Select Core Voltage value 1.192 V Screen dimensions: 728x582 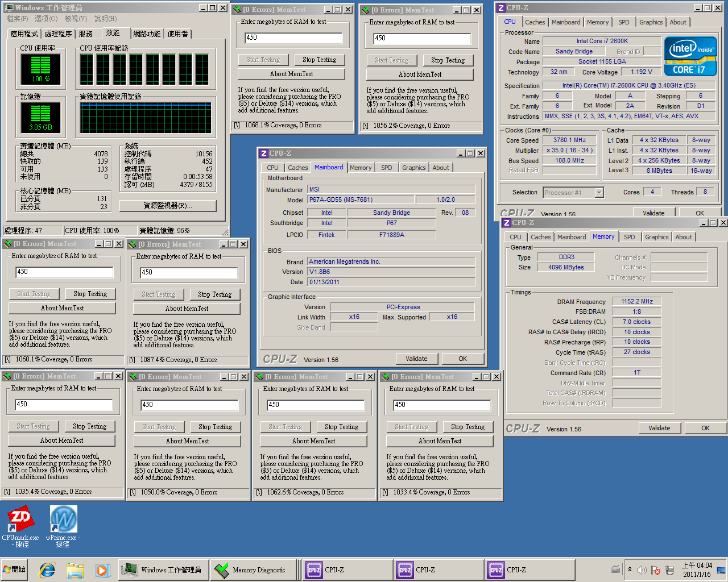pos(642,72)
